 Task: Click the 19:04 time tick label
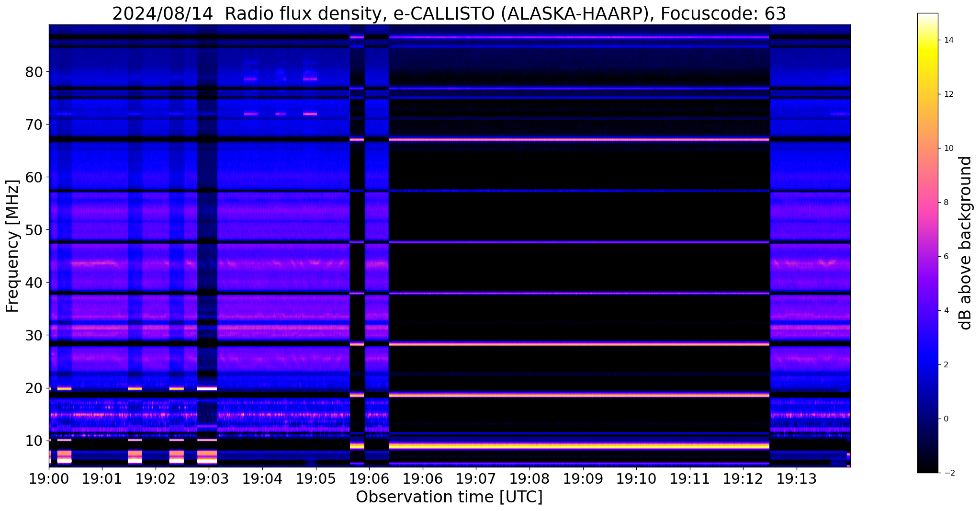click(262, 478)
